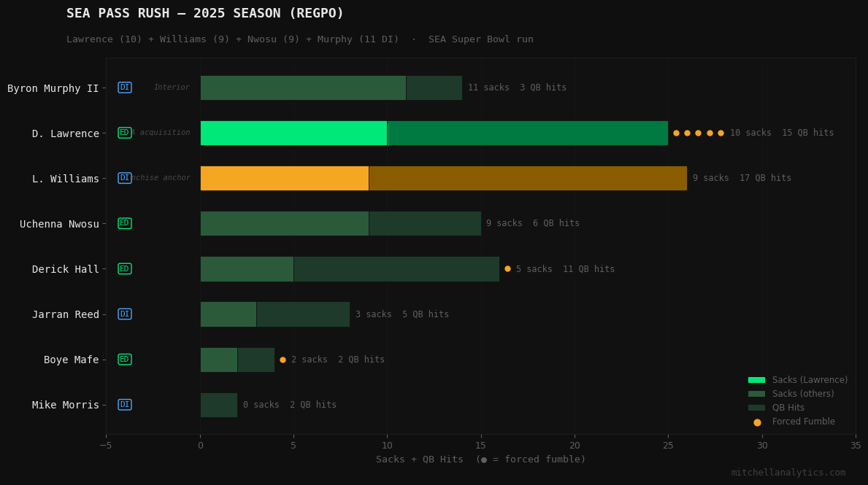
Task: Click the Byron Murphy II player label
Action: coord(53,88)
